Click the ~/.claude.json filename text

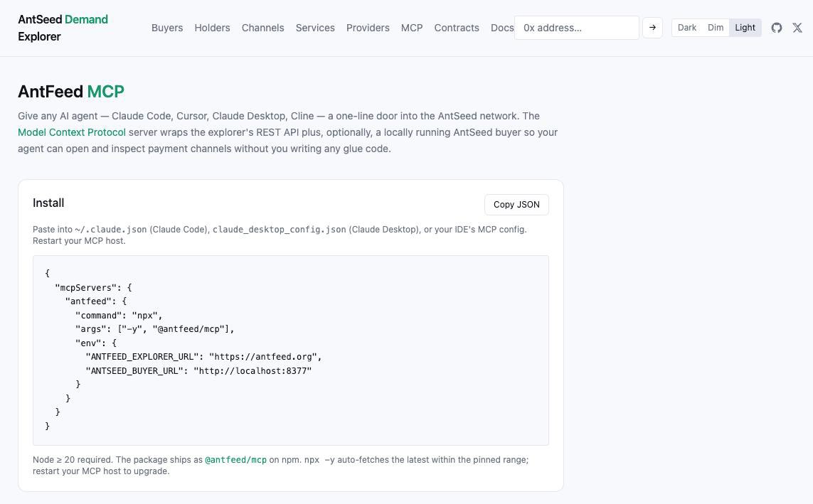[x=110, y=230]
